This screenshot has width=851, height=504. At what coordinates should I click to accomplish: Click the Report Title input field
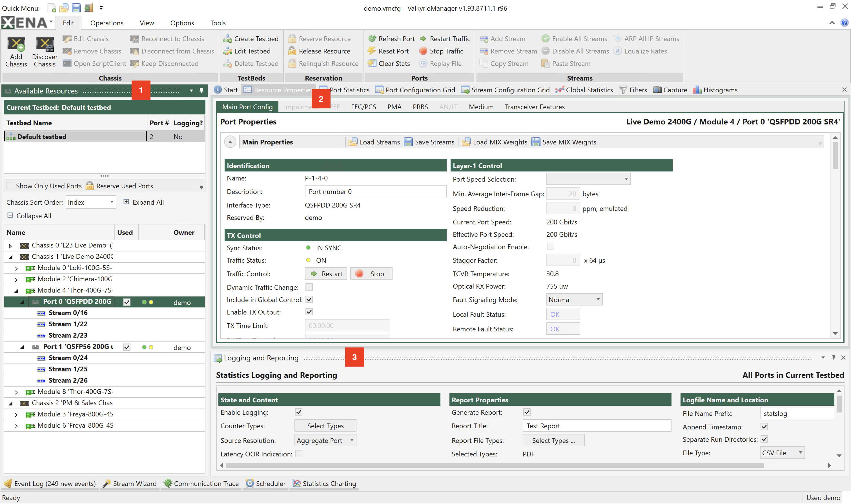click(x=597, y=426)
